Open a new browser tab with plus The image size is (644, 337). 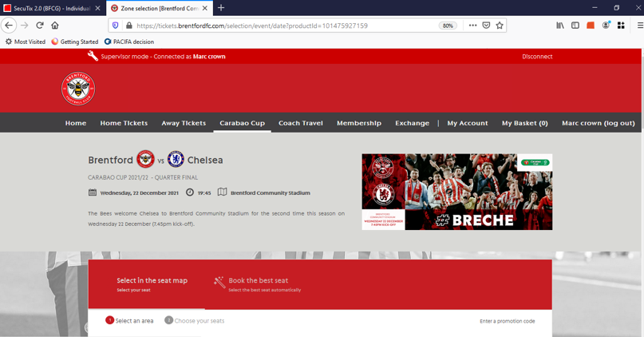click(x=221, y=8)
